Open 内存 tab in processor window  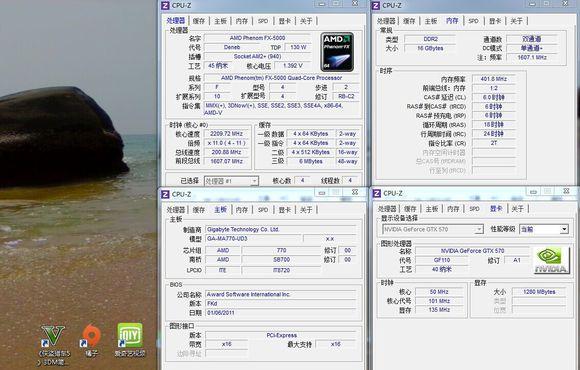[242, 21]
